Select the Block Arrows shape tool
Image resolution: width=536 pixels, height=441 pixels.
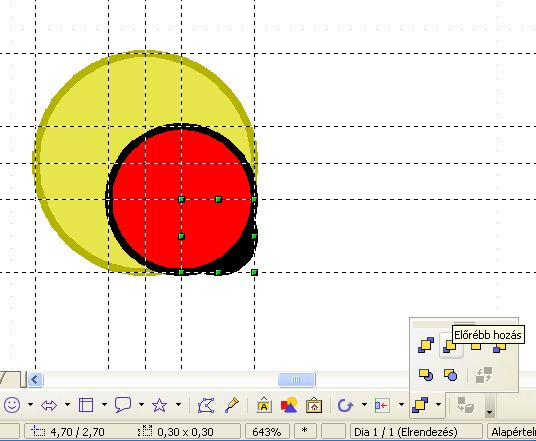49,405
